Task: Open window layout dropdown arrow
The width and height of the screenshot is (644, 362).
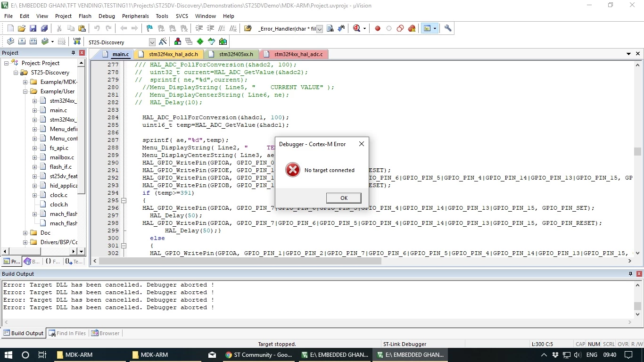Action: point(435,28)
